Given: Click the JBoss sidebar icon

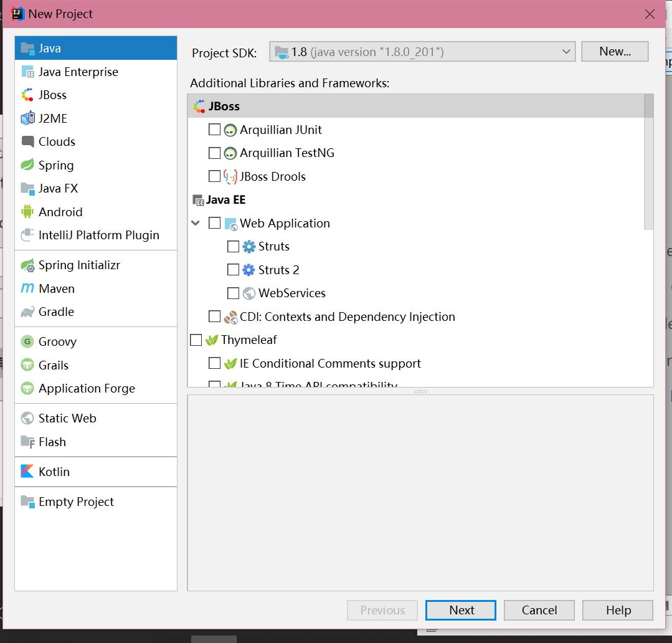Looking at the screenshot, I should click(27, 95).
